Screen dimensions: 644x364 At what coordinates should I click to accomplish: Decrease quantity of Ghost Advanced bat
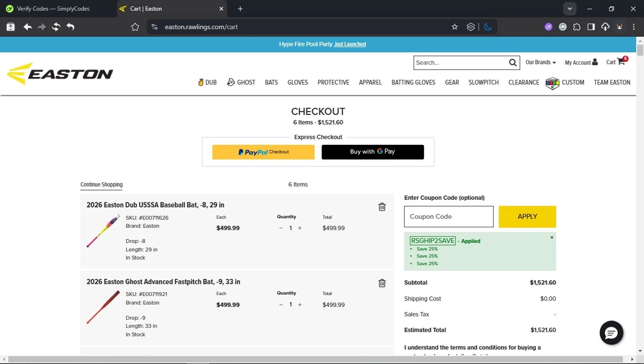(281, 305)
